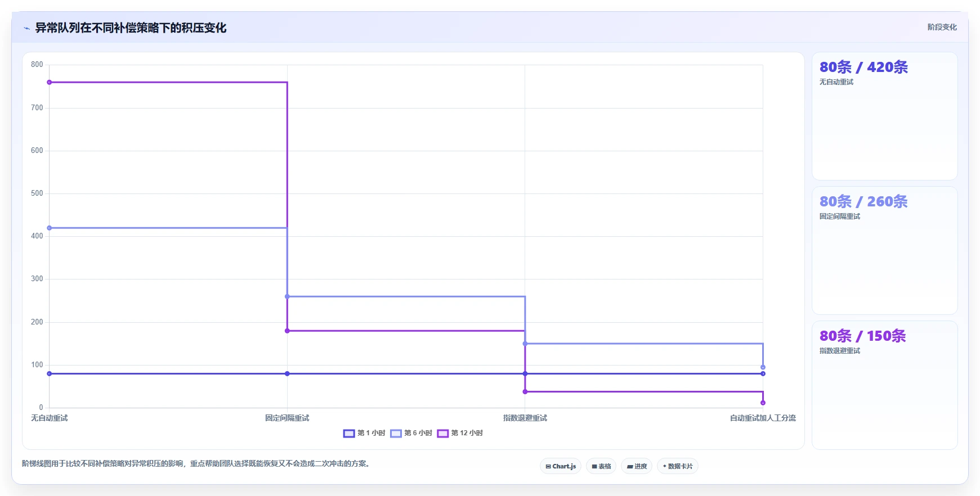Select the 数据卡片 chip
This screenshot has height=496, width=980.
coord(678,466)
